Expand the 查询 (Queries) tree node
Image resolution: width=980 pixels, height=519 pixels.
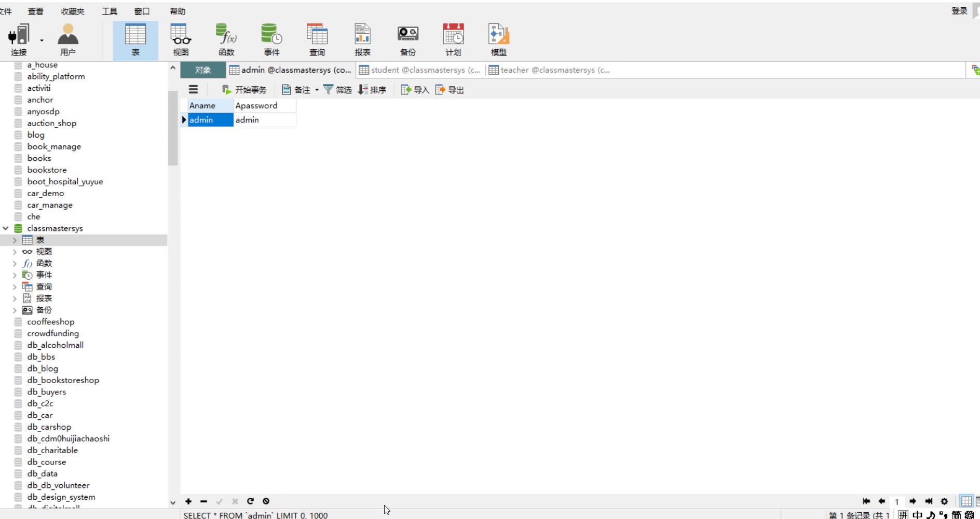pyautogui.click(x=15, y=287)
